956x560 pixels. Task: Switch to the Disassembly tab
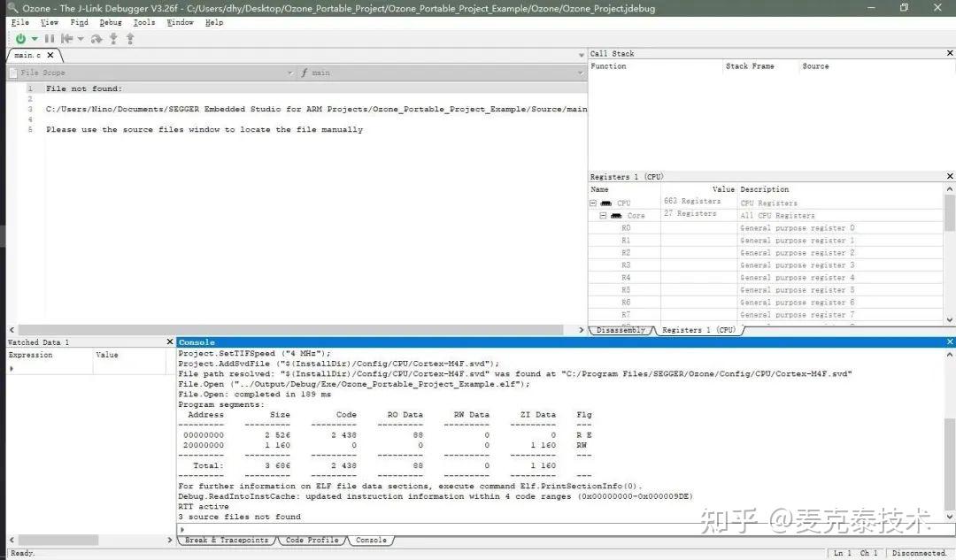point(621,330)
